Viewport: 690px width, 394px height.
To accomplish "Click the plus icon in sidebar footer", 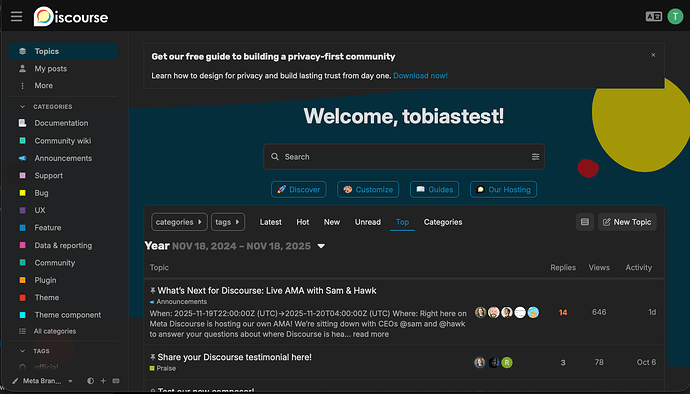I will pos(103,381).
